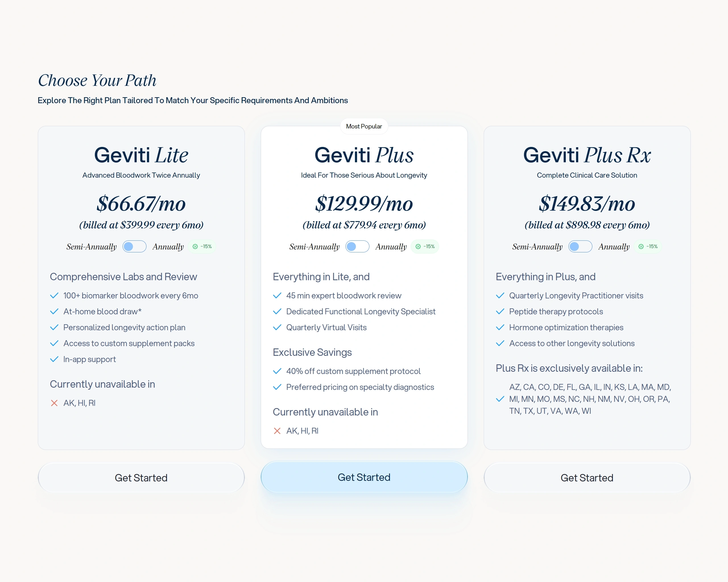Image resolution: width=728 pixels, height=582 pixels.
Task: Click red X icon beside Lite's AK, HI, RI
Action: pos(54,403)
